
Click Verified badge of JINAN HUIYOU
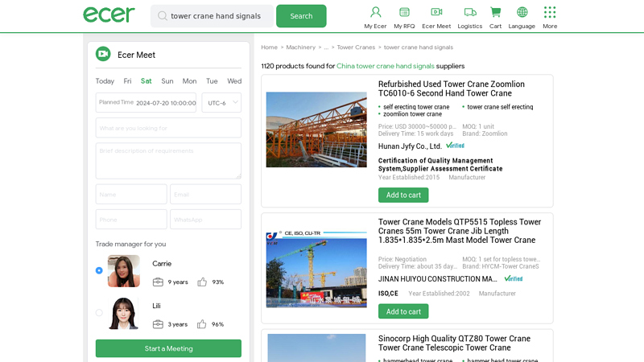click(514, 278)
